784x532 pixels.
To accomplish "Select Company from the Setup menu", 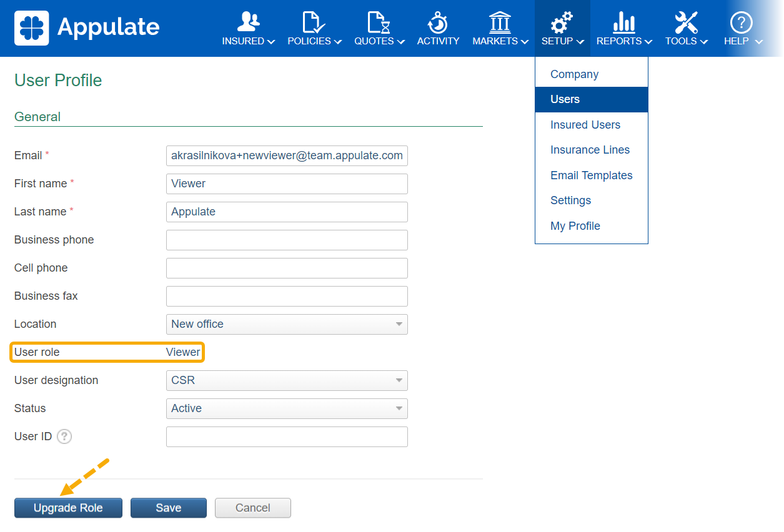I will tap(574, 74).
